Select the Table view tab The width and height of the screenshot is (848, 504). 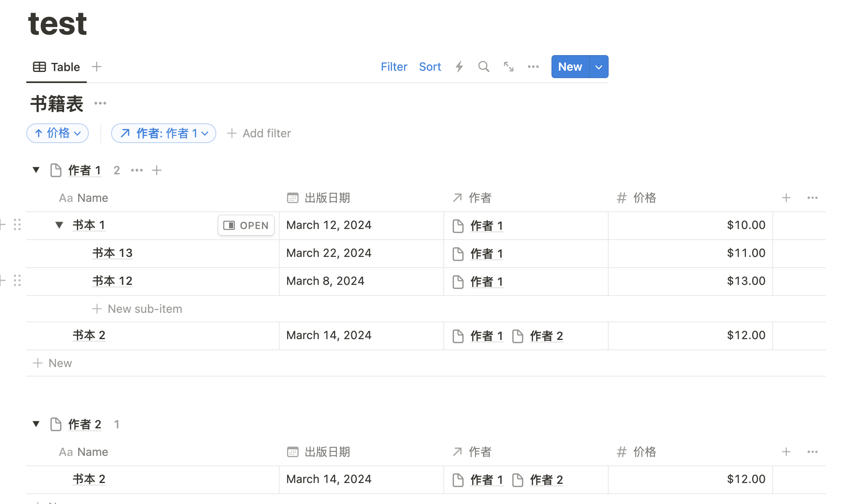(57, 67)
